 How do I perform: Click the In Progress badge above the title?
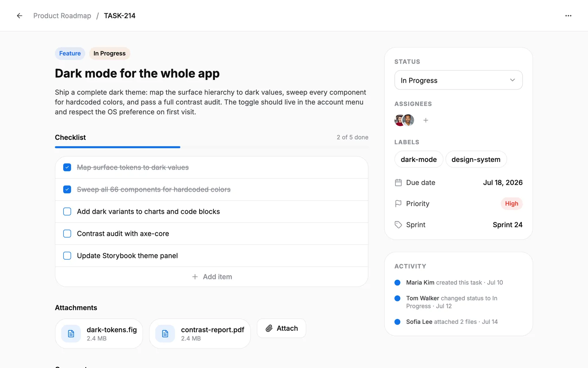110,53
